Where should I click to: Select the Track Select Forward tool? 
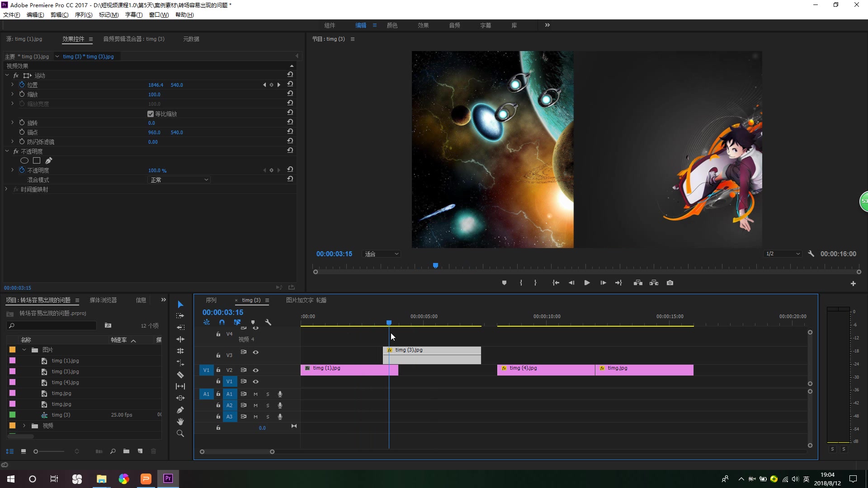coord(180,316)
